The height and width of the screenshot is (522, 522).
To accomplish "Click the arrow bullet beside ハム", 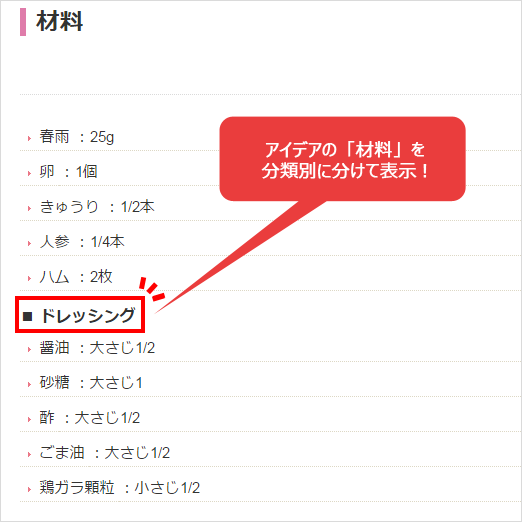I will tap(29, 278).
